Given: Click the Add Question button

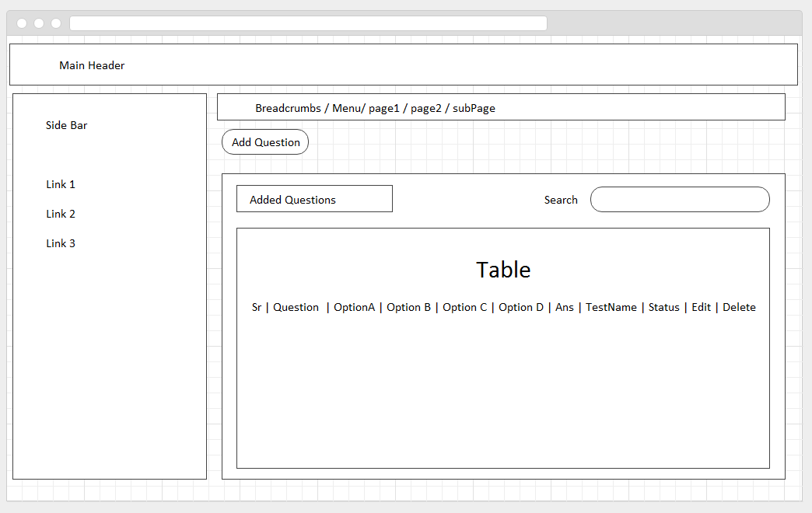Looking at the screenshot, I should click(x=265, y=142).
